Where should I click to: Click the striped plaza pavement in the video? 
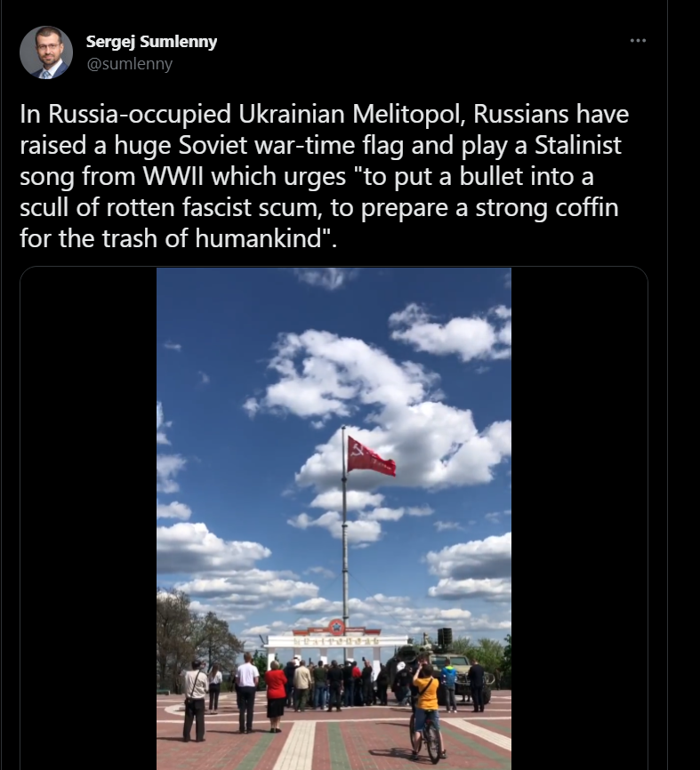334,736
